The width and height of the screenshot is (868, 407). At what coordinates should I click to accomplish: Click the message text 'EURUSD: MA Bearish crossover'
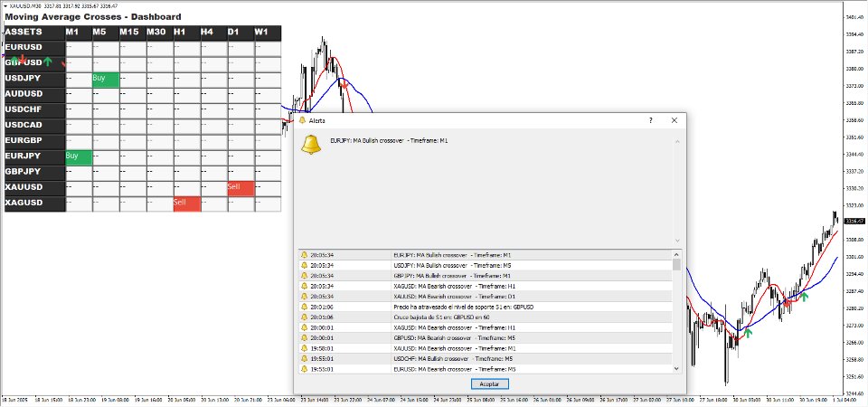432,369
